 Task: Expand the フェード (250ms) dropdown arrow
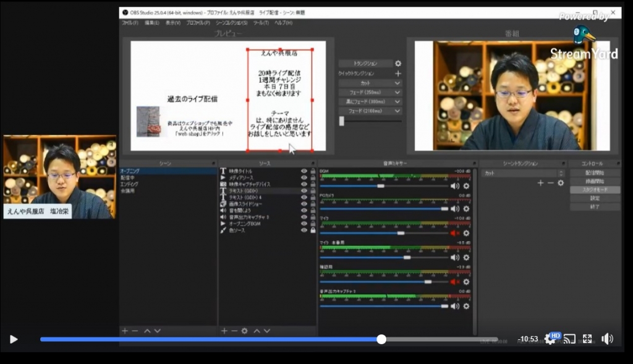click(x=397, y=93)
